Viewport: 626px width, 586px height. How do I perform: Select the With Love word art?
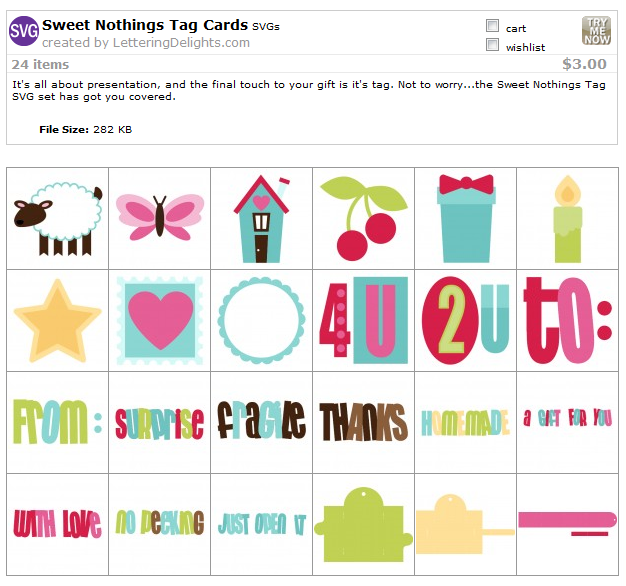coord(57,525)
